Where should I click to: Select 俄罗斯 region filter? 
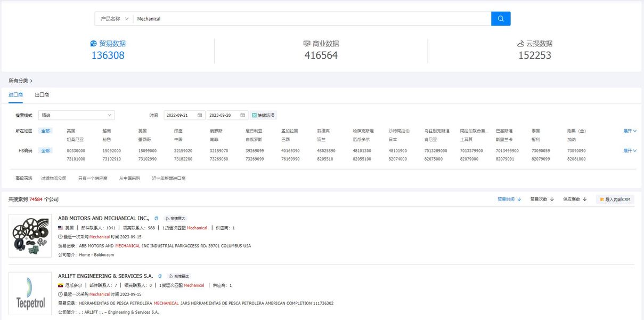tap(216, 131)
